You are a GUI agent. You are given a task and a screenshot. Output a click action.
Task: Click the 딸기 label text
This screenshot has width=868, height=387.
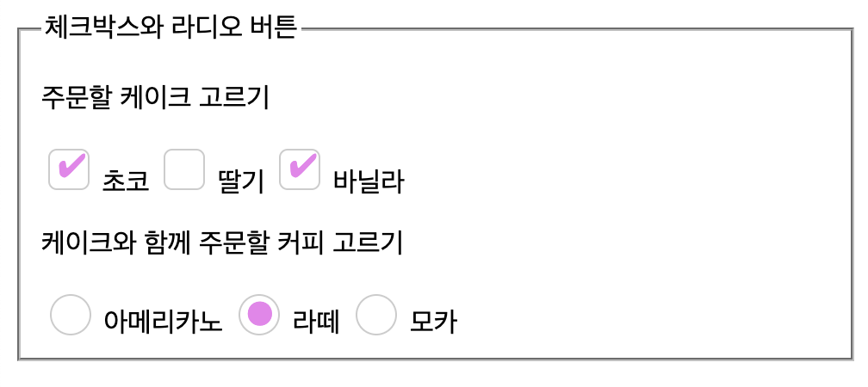[x=241, y=181]
